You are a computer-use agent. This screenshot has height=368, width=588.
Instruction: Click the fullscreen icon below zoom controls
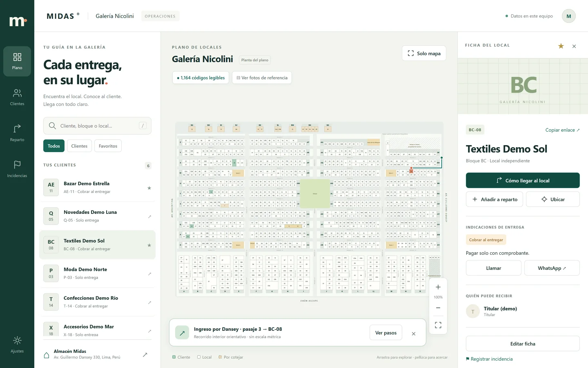click(x=438, y=325)
